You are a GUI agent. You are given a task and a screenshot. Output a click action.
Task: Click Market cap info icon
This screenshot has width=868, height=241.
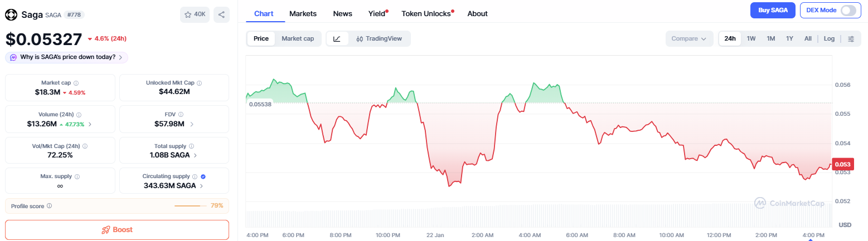pos(76,83)
